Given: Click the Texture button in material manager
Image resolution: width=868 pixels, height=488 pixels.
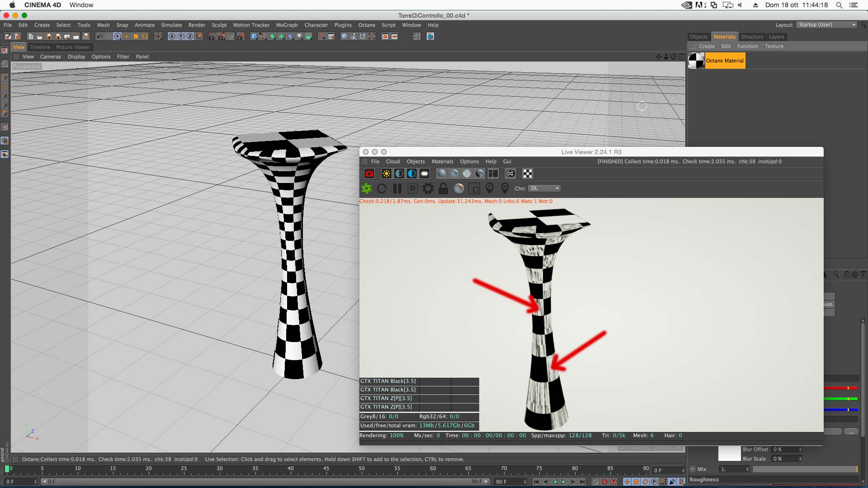Looking at the screenshot, I should point(774,46).
